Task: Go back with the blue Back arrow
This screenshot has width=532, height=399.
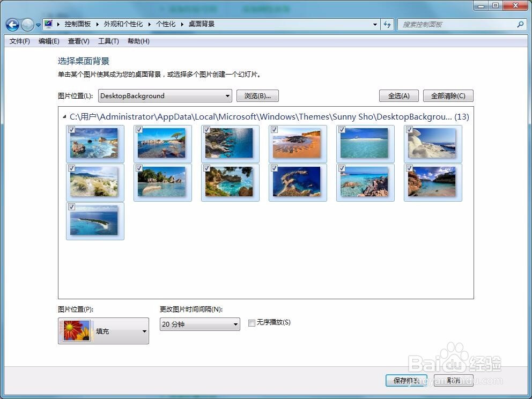Action: tap(12, 25)
